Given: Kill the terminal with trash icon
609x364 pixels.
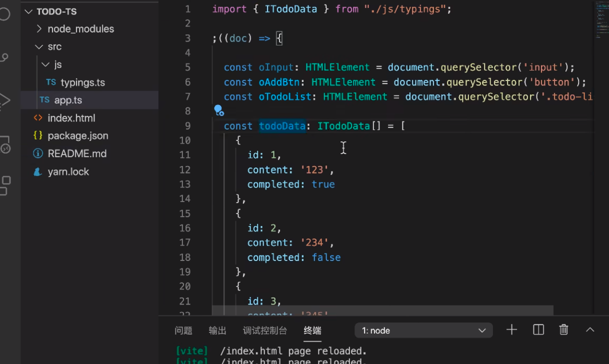Looking at the screenshot, I should (563, 329).
